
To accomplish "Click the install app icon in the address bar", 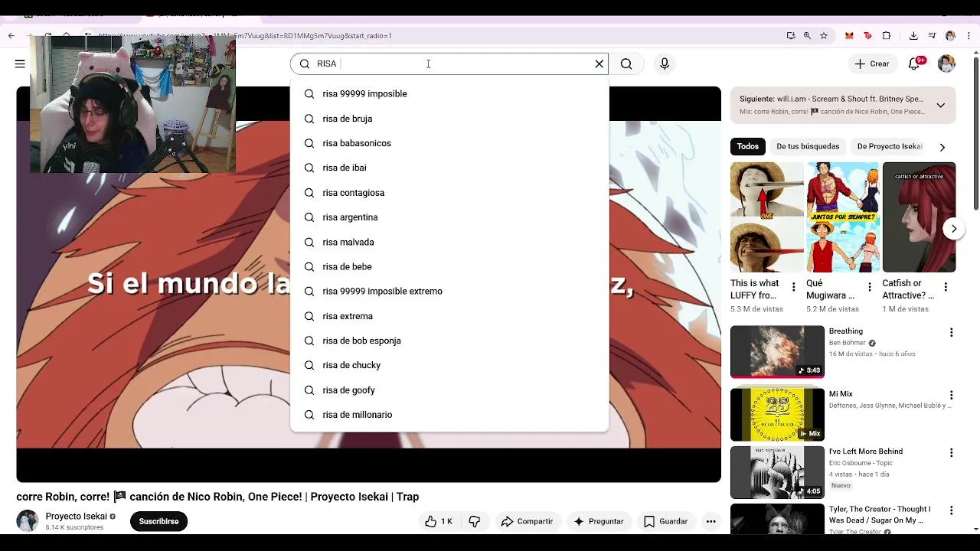I will tap(791, 35).
